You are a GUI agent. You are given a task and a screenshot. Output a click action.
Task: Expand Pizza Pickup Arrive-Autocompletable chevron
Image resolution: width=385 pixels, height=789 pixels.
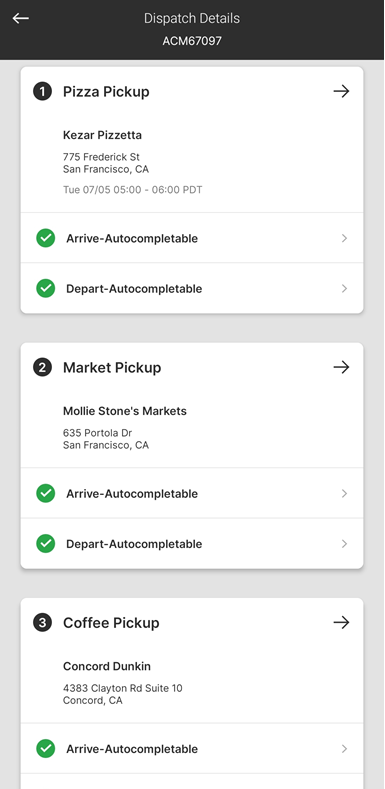pos(344,238)
